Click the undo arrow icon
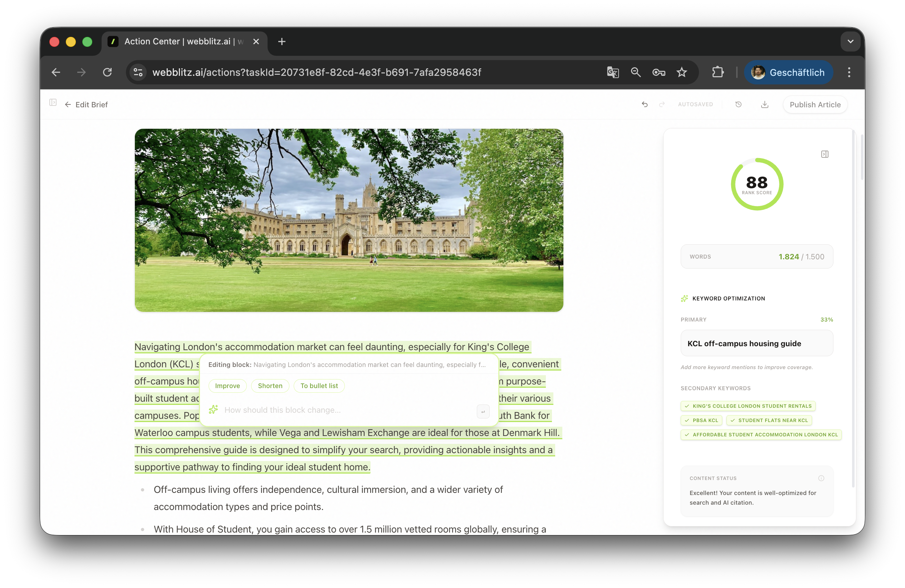 click(x=645, y=104)
